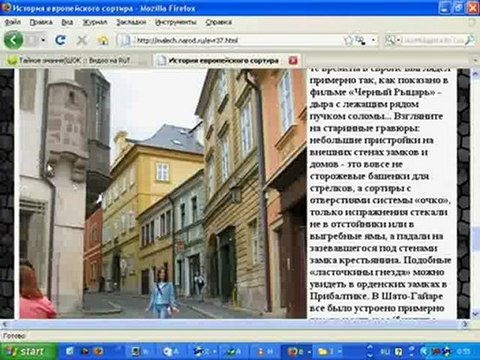This screenshot has height=360, width=480.
Task: Select the История европейского сортира tab
Action: (223, 60)
